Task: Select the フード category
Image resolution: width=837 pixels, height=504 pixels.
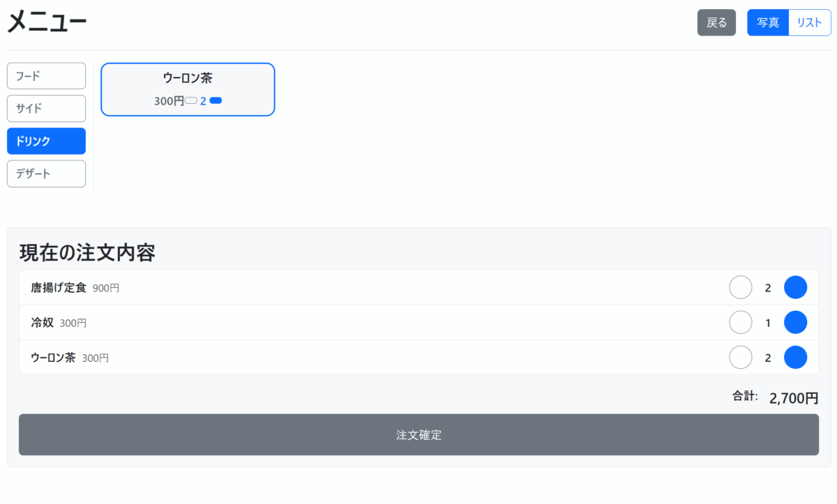Action: click(x=46, y=76)
